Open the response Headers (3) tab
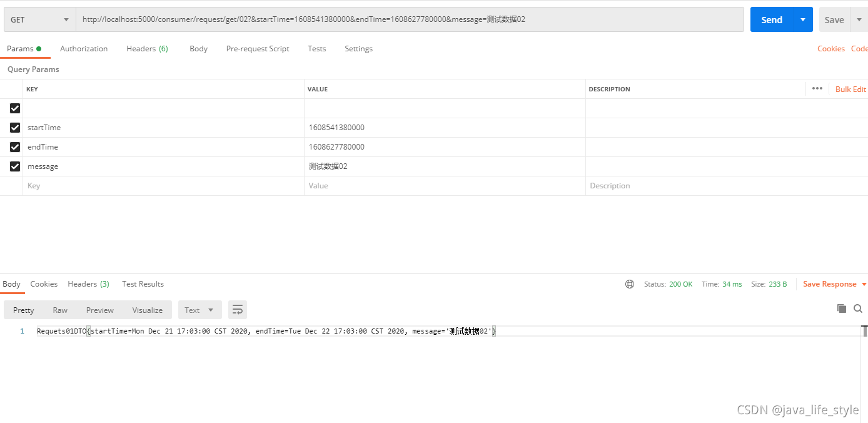Image resolution: width=868 pixels, height=423 pixels. (88, 284)
